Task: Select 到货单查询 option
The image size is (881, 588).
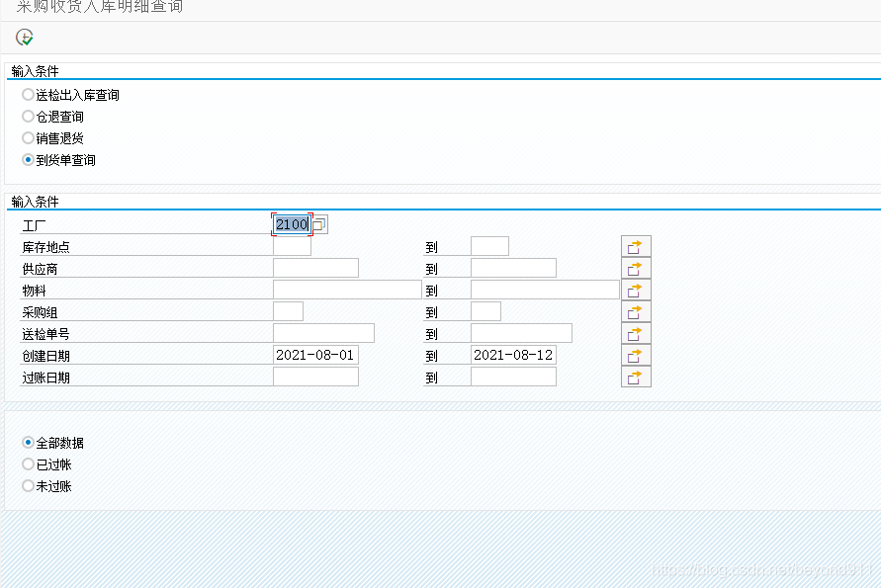Action: 29,159
